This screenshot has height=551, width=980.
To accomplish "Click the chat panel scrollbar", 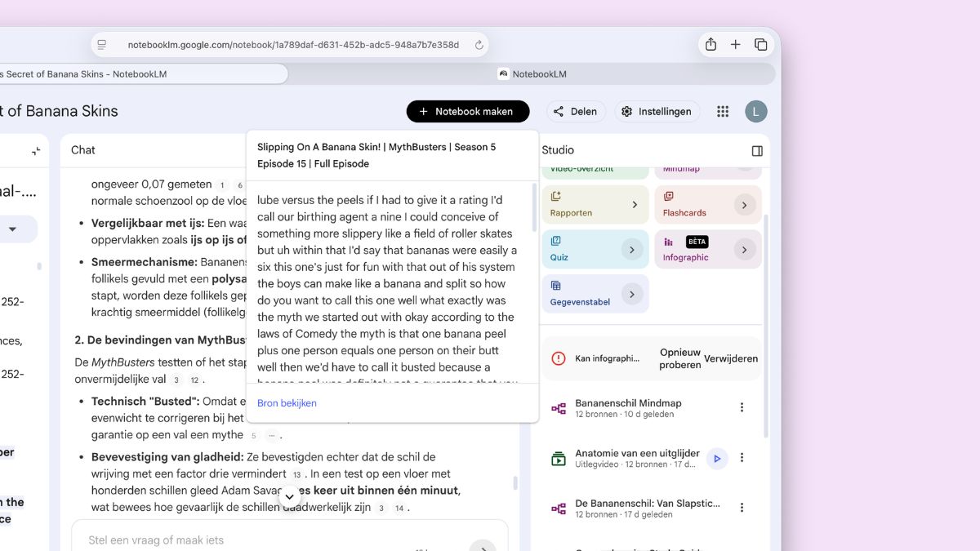I will 514,483.
